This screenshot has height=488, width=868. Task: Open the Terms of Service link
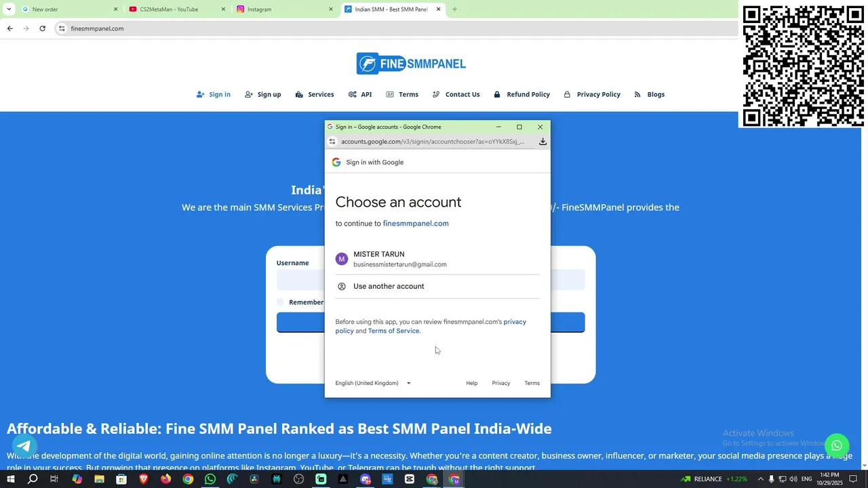[393, 331]
